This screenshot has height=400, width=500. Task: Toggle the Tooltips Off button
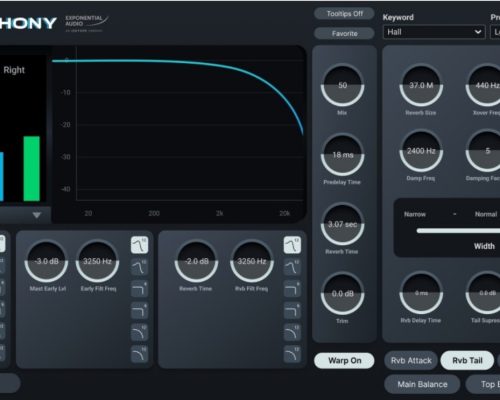point(344,14)
